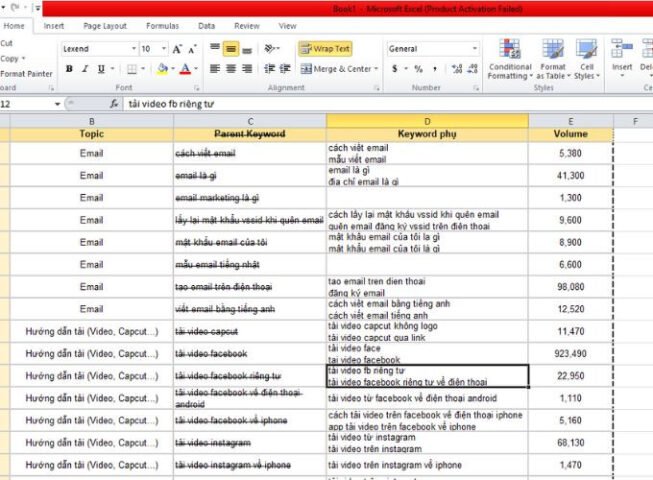
Task: Select column D header
Action: coord(427,121)
